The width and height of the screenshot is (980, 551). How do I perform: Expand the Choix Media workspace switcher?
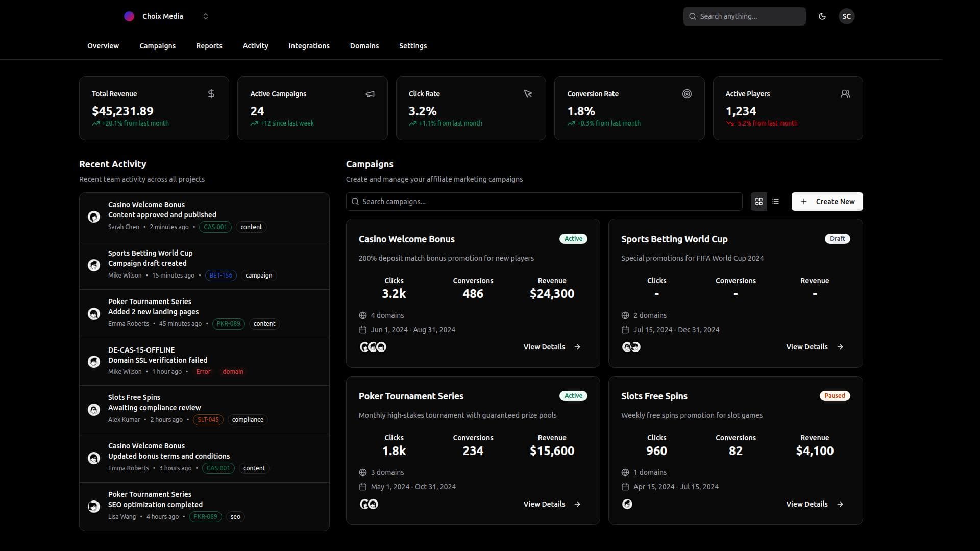205,16
